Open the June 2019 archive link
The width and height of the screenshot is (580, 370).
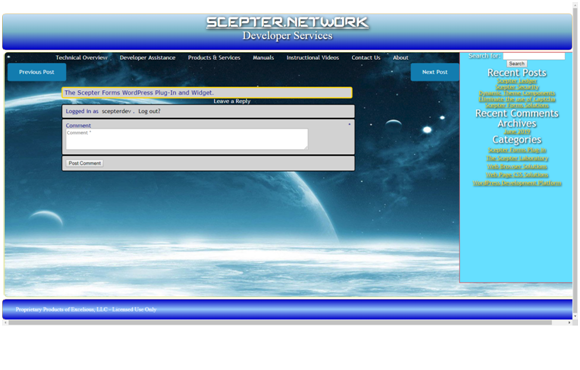pyautogui.click(x=517, y=132)
